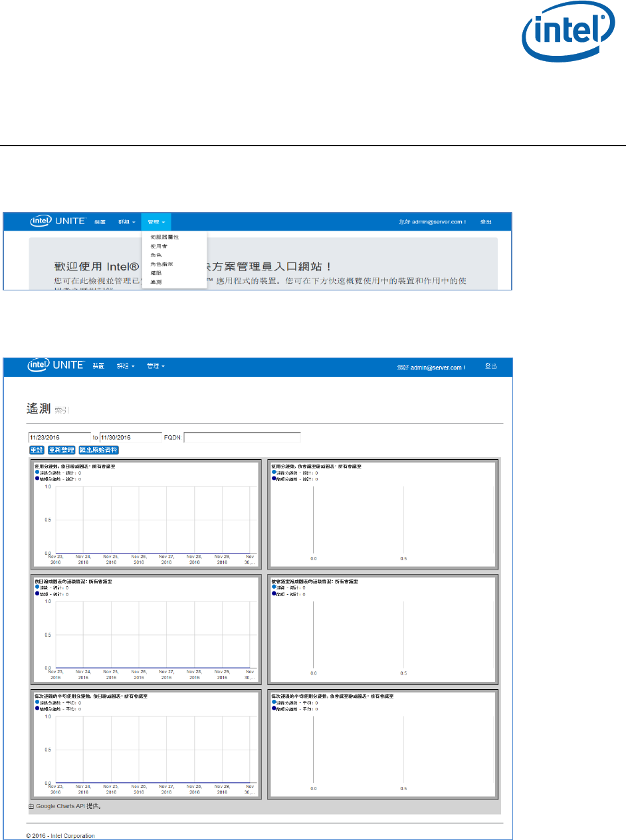
Task: Choose 使用者 in the 管理 menu
Action: pos(159,246)
